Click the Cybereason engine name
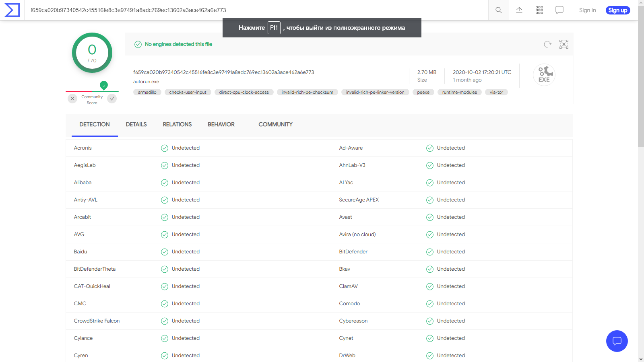This screenshot has width=644, height=362. click(x=353, y=321)
